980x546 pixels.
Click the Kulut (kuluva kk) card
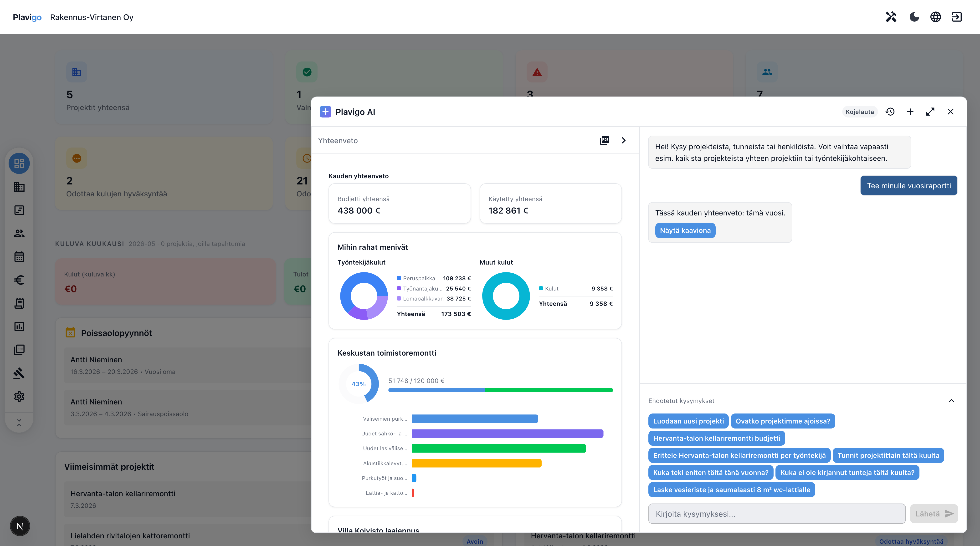(x=165, y=282)
